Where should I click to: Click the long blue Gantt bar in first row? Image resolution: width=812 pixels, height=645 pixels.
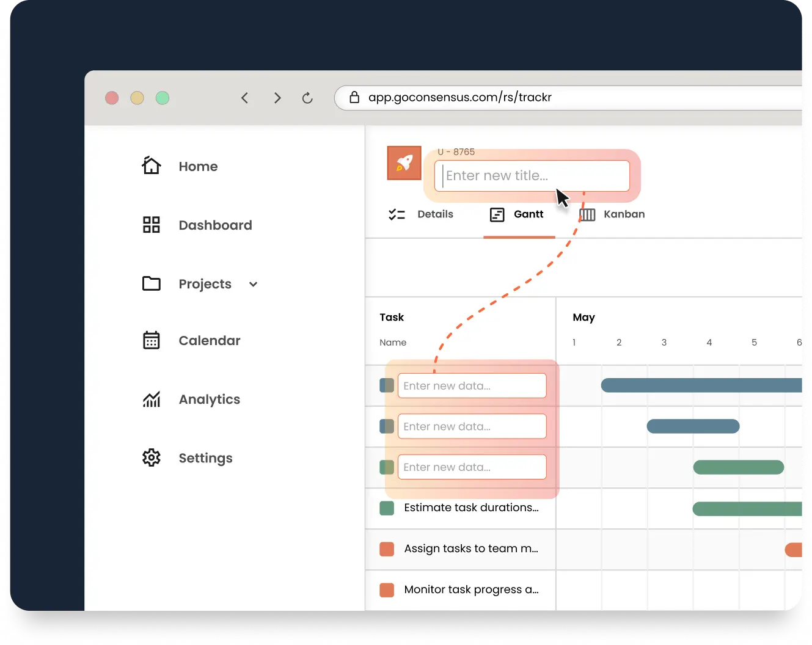(x=701, y=385)
